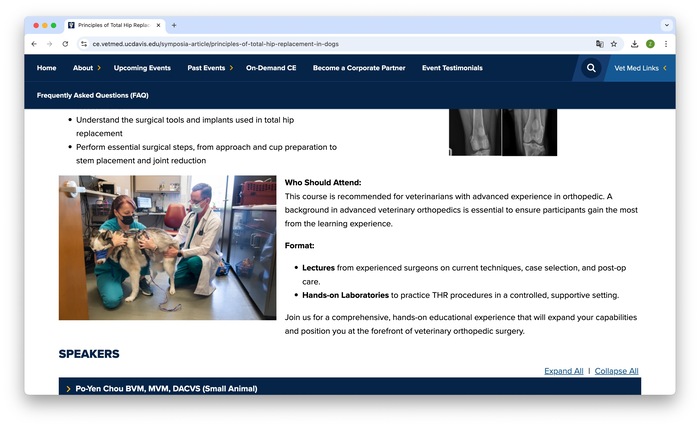Open On-Demand CE menu item
Viewport: 700px width, 427px height.
tap(271, 68)
